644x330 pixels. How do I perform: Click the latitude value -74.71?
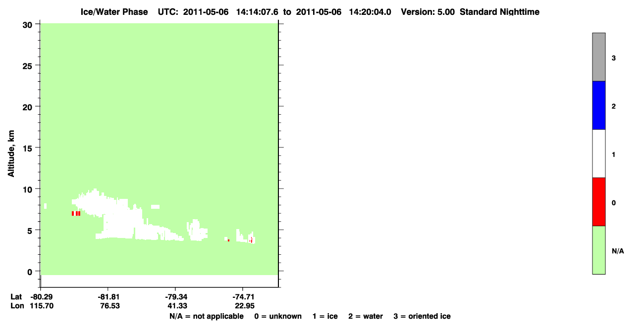[x=243, y=297]
